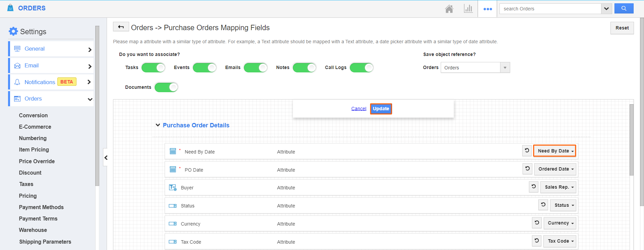Click the field icon in Currency row

[x=173, y=224]
